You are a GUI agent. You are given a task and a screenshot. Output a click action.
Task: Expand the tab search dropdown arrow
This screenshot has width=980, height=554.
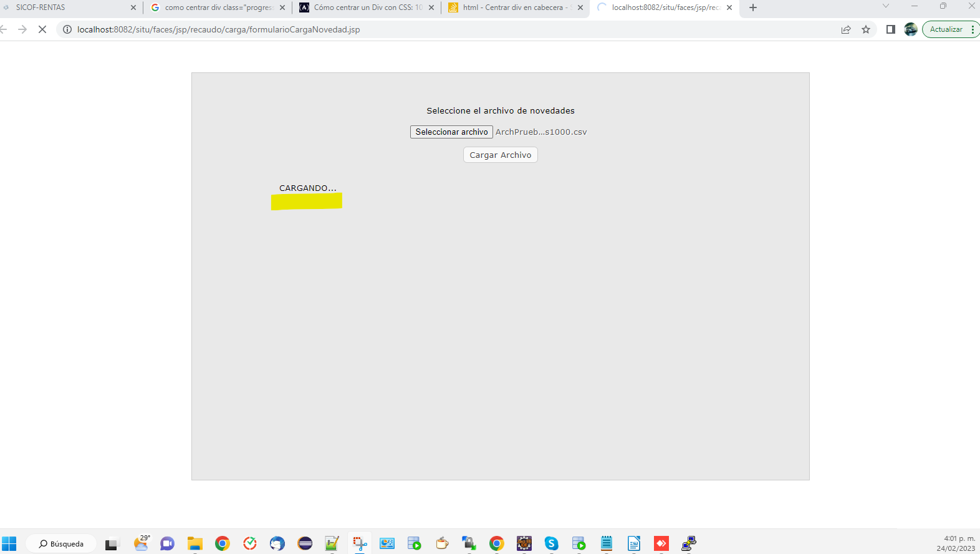coord(885,6)
